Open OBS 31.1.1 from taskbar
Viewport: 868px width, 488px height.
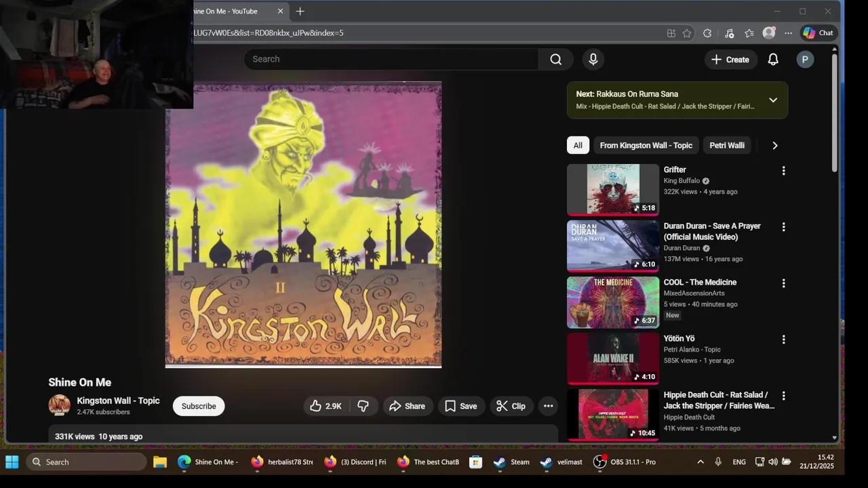625,462
